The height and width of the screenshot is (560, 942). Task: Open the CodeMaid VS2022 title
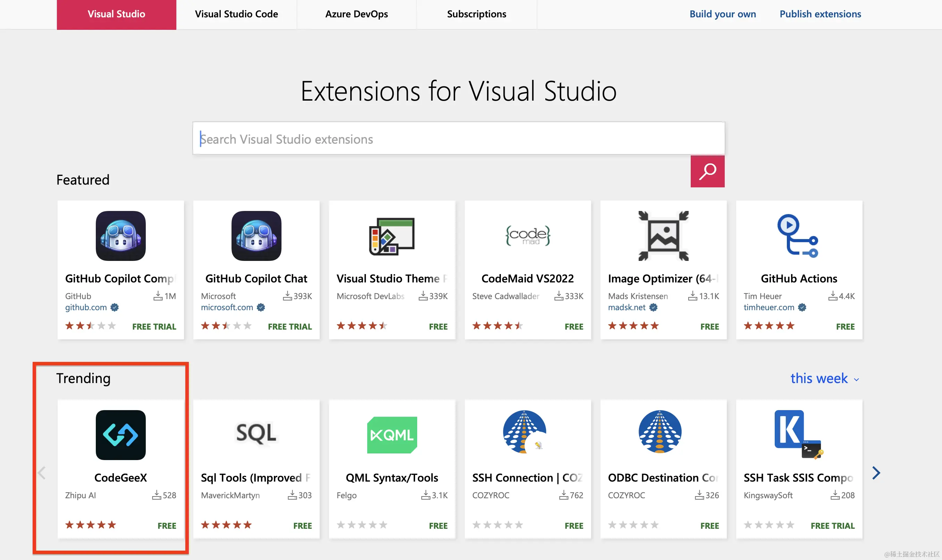(x=528, y=279)
